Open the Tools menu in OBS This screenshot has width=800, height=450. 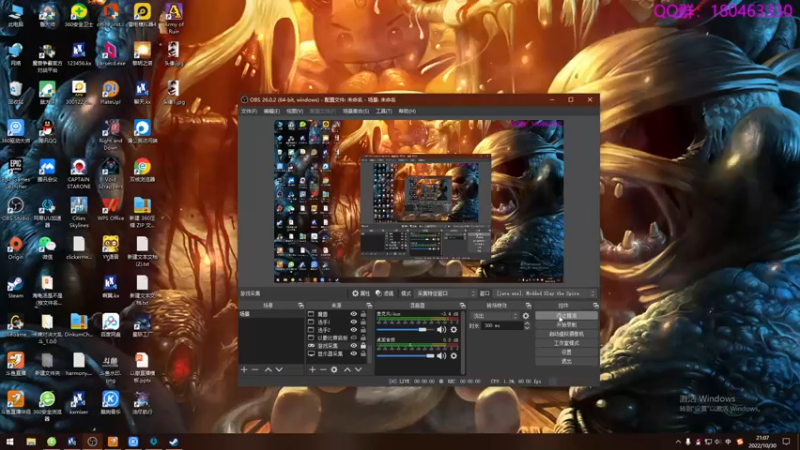[x=384, y=111]
